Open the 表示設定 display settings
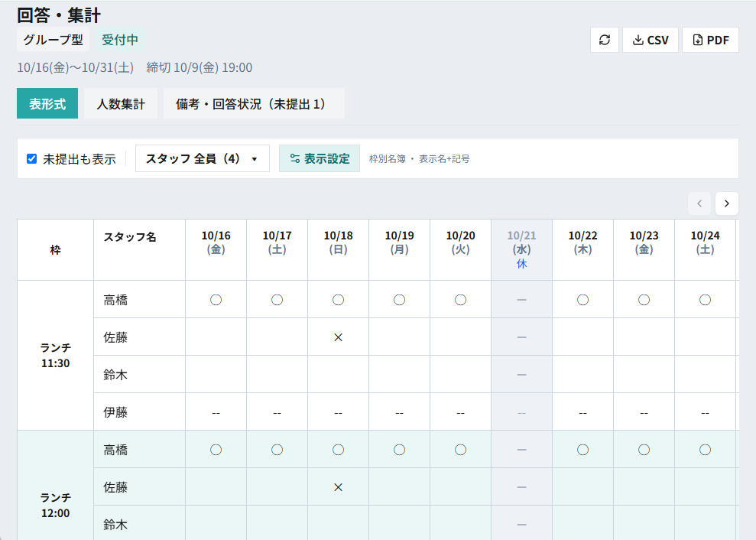The image size is (756, 540). [320, 158]
